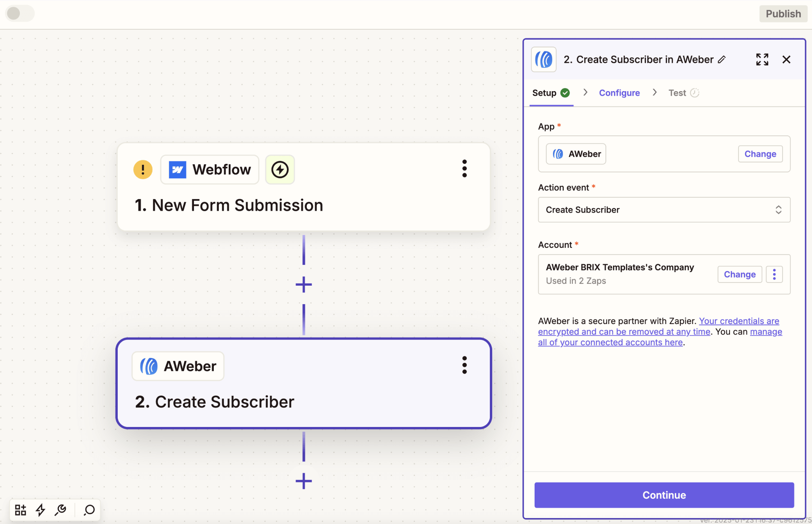Click the instant trigger lightning icon
The height and width of the screenshot is (524, 812).
coord(280,170)
